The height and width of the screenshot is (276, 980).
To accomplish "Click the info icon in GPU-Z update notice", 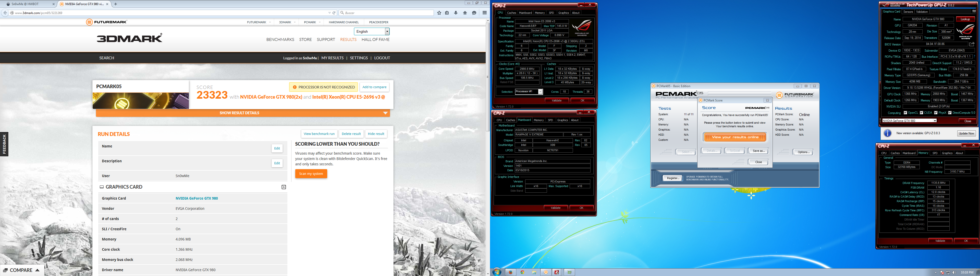I will pos(888,133).
